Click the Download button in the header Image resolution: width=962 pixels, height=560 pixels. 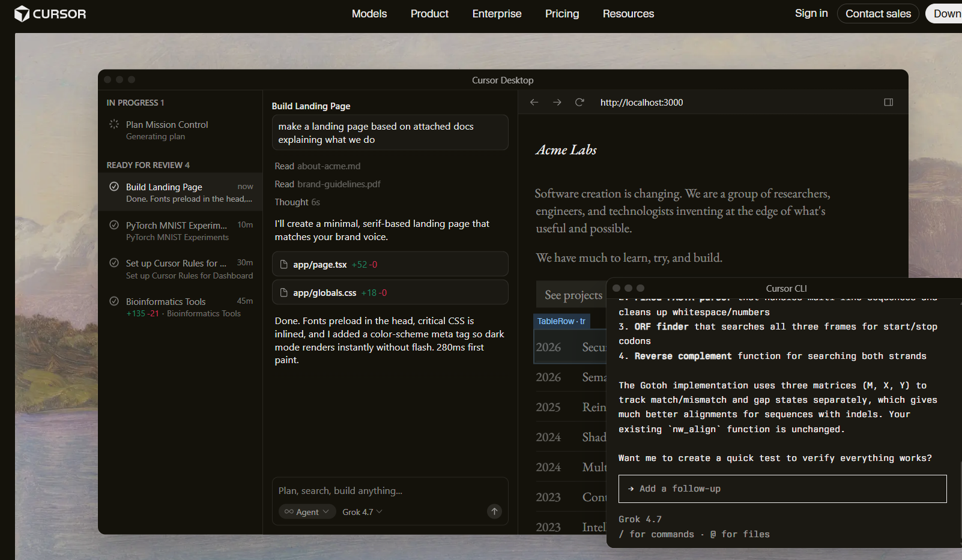click(945, 14)
